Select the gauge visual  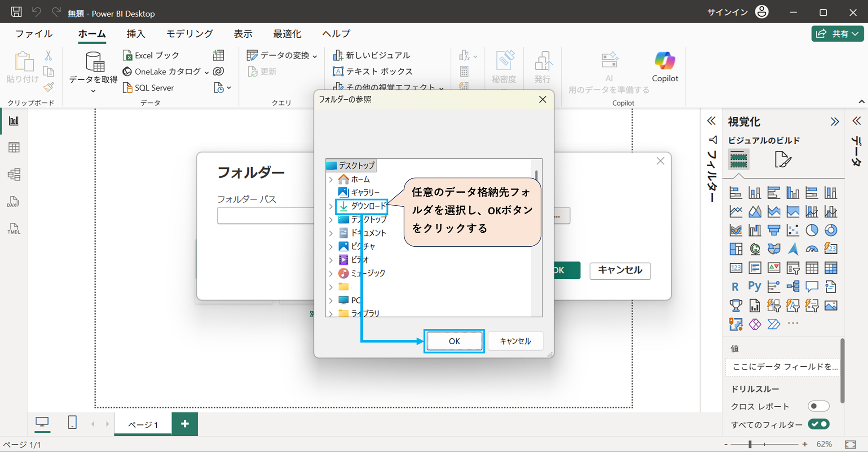click(812, 248)
